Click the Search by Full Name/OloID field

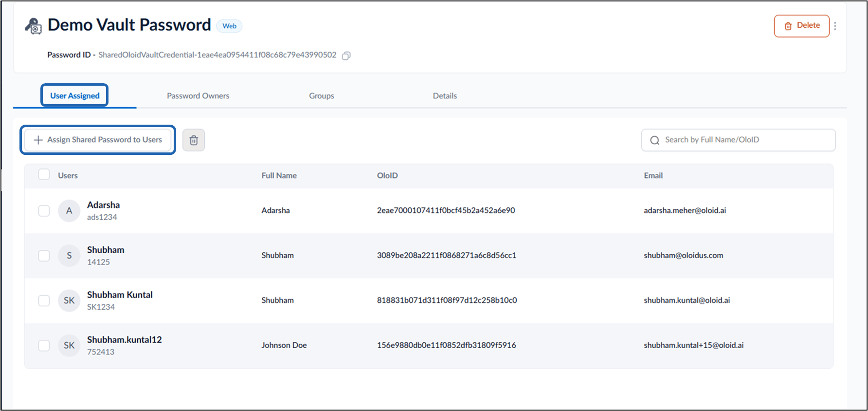pyautogui.click(x=738, y=140)
